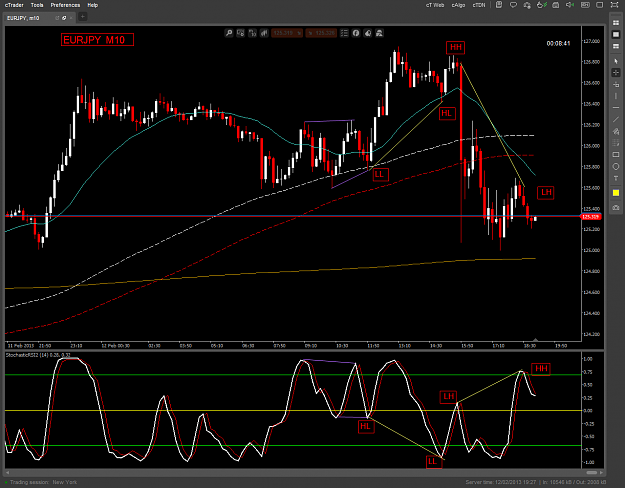The image size is (625, 488).
Task: Select the ellipse drawing tool
Action: [x=616, y=166]
